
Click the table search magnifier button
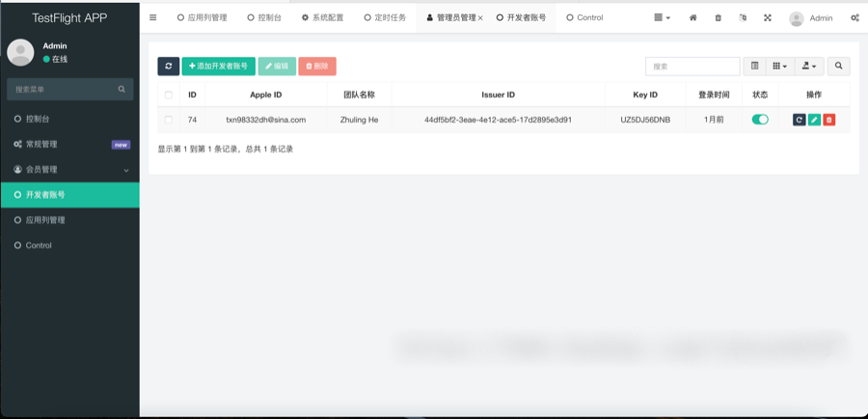[839, 66]
